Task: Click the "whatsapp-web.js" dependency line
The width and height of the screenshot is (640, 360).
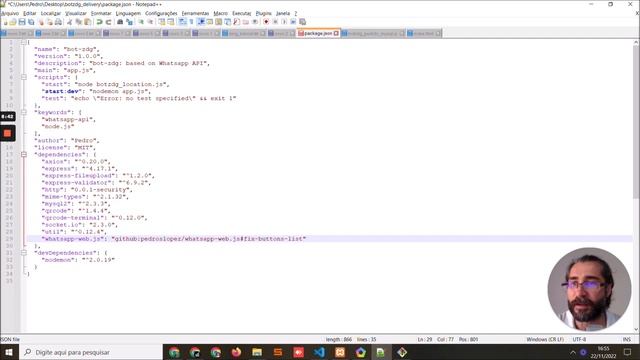Action: 173,239
